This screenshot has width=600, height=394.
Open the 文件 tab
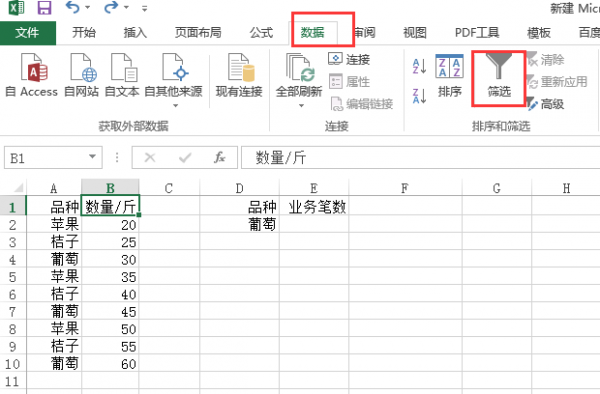pos(28,33)
